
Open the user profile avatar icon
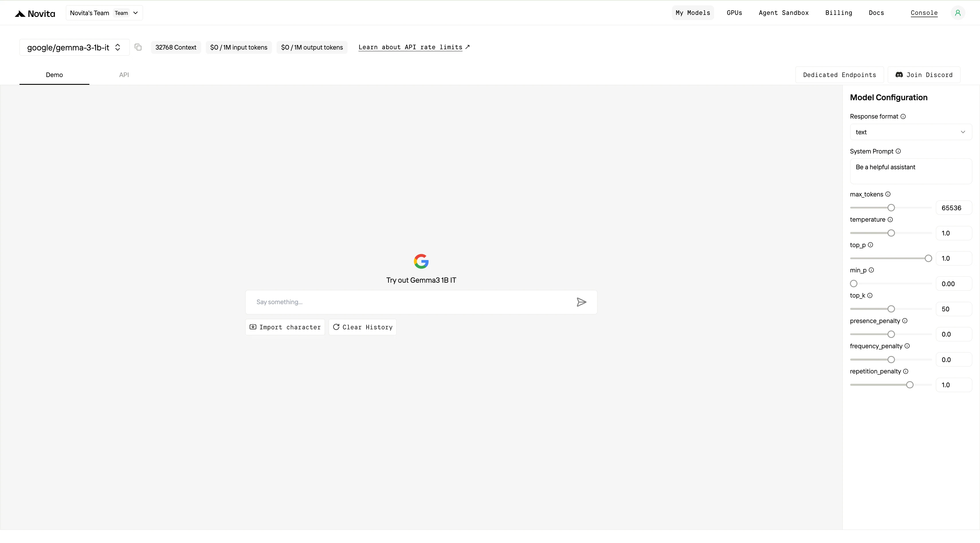[958, 13]
